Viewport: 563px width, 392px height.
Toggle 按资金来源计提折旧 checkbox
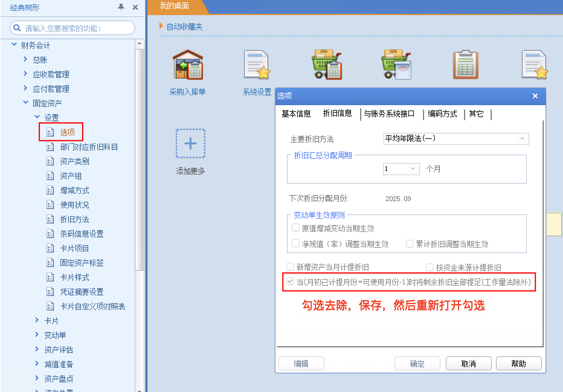(x=430, y=267)
